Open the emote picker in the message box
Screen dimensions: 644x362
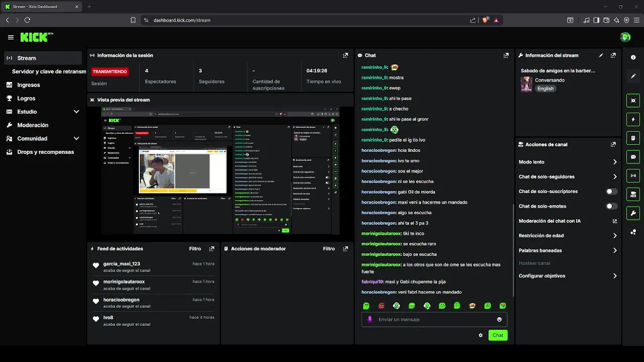[499, 319]
